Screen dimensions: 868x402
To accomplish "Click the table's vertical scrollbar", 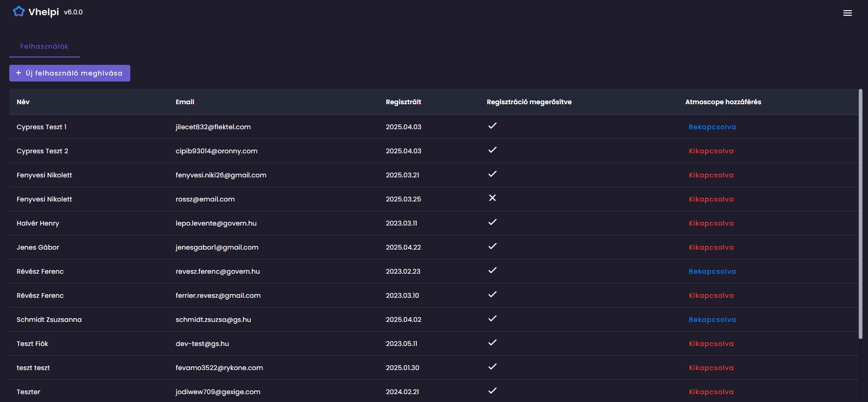I will pyautogui.click(x=861, y=214).
